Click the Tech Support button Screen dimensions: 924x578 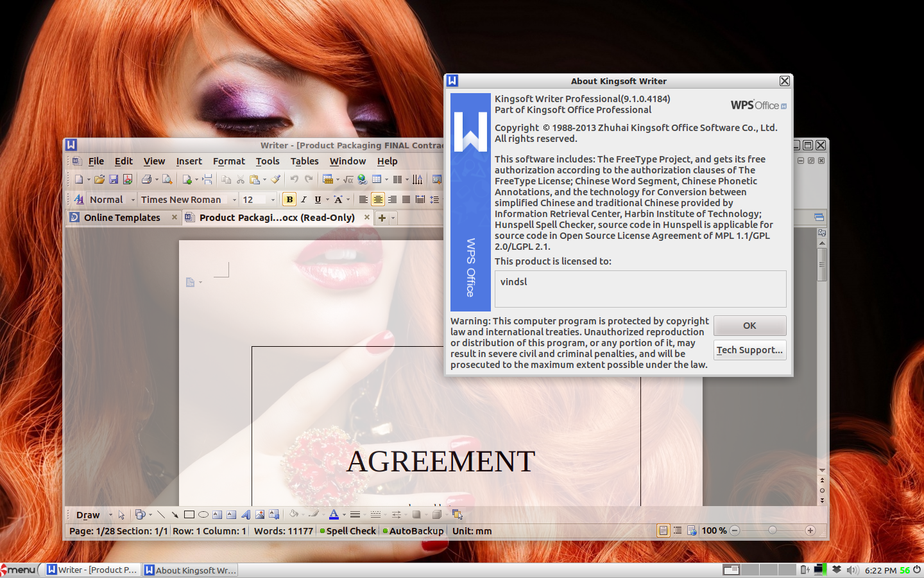(749, 350)
